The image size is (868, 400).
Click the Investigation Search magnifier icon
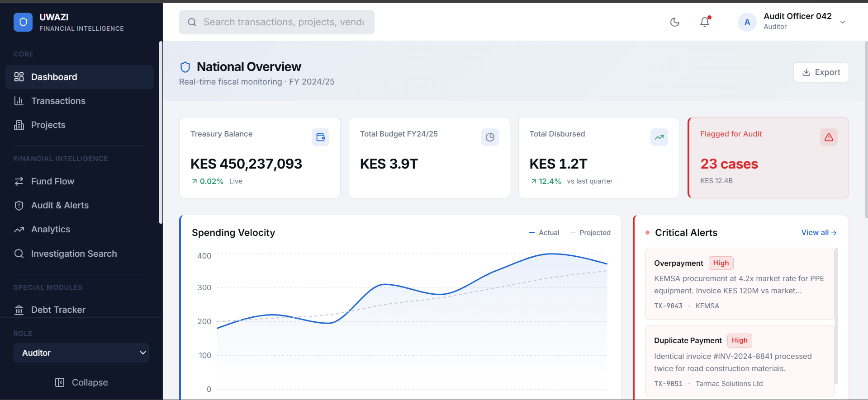[19, 254]
